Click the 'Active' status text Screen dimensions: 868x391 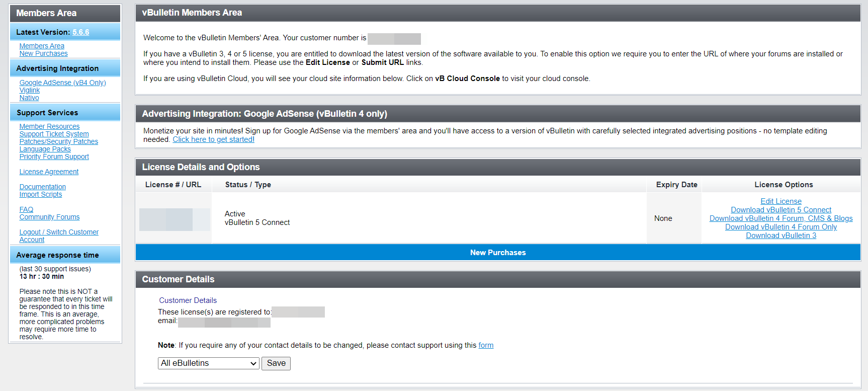(x=235, y=214)
